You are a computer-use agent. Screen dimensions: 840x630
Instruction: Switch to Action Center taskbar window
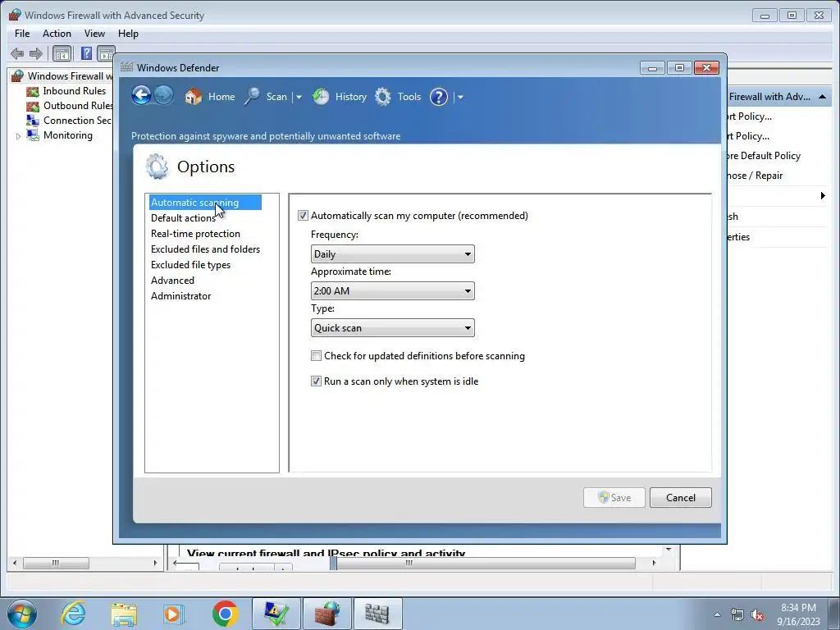[276, 614]
